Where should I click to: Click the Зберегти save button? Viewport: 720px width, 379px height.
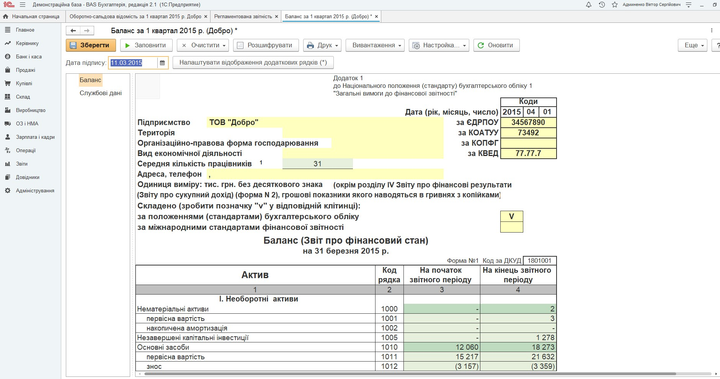pyautogui.click(x=91, y=45)
